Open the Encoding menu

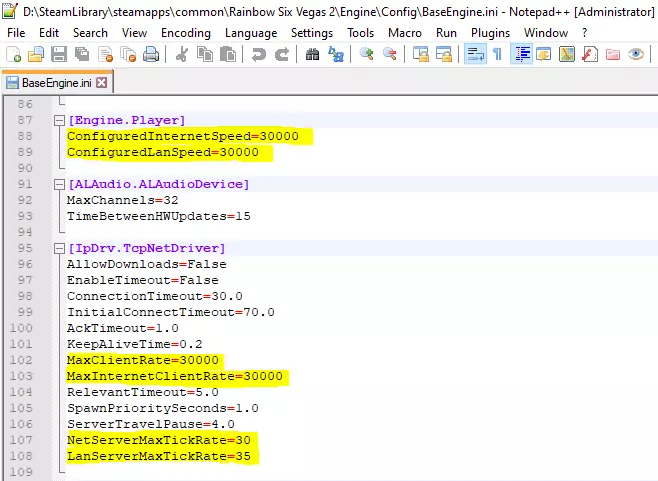point(186,33)
